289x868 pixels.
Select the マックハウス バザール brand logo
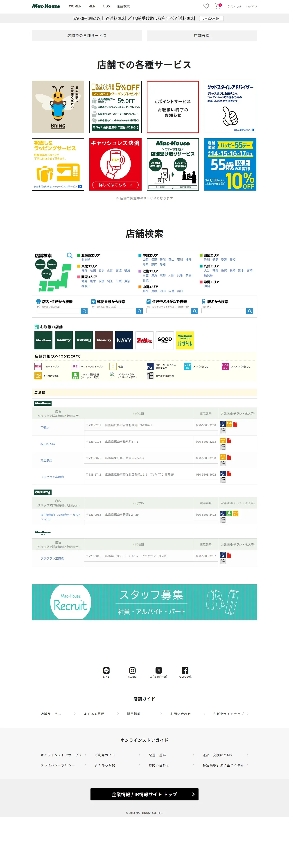185,340
